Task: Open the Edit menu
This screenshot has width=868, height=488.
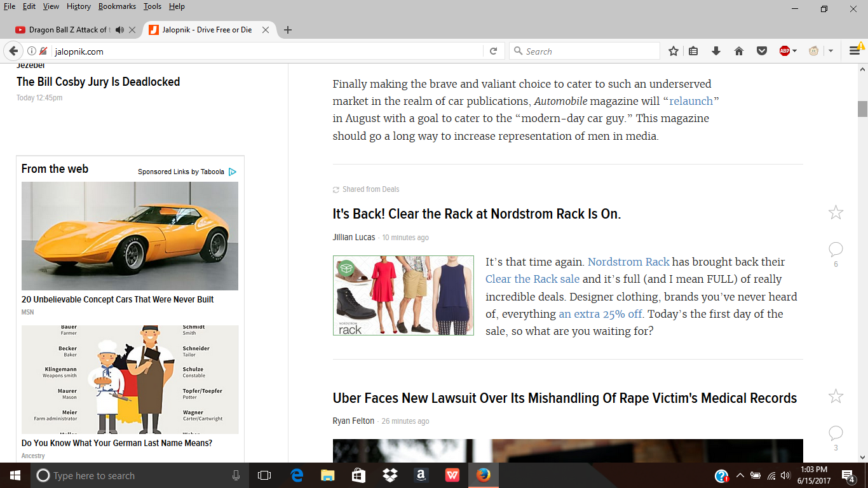Action: [x=29, y=6]
